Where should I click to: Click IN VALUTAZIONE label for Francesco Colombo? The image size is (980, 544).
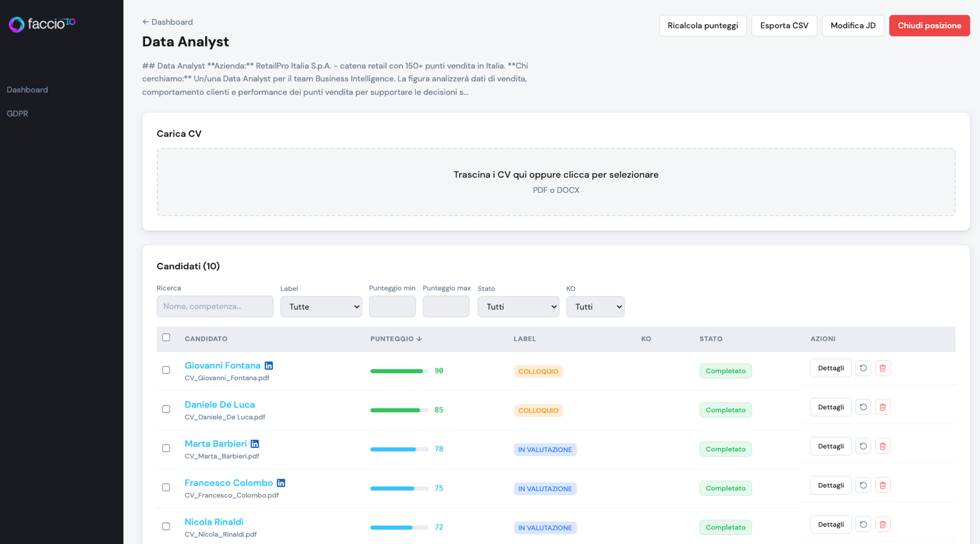[x=545, y=489]
